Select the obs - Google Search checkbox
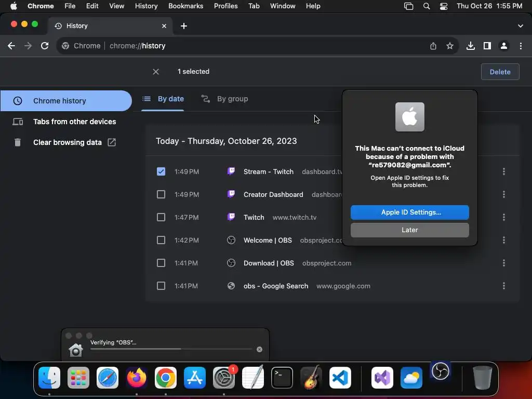532x399 pixels. [x=161, y=286]
